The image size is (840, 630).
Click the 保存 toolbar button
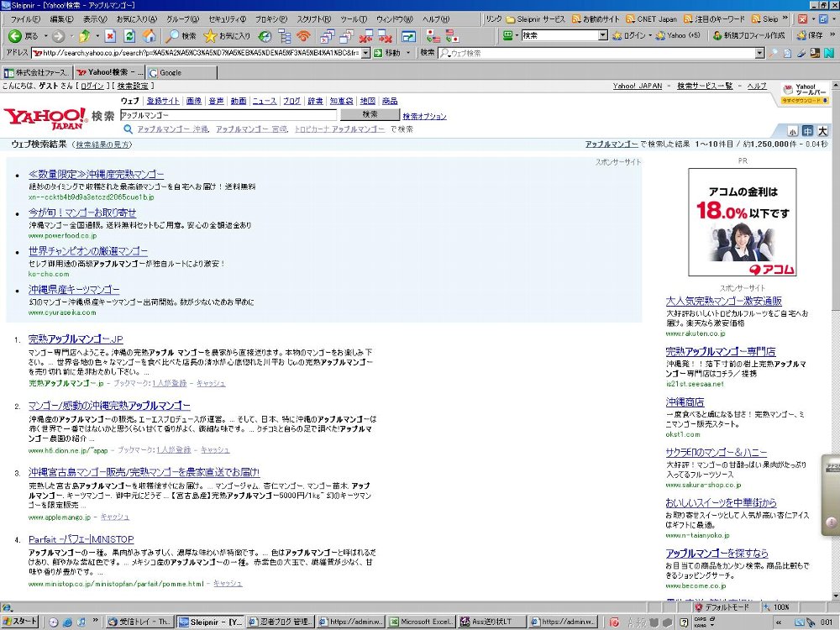tap(810, 35)
